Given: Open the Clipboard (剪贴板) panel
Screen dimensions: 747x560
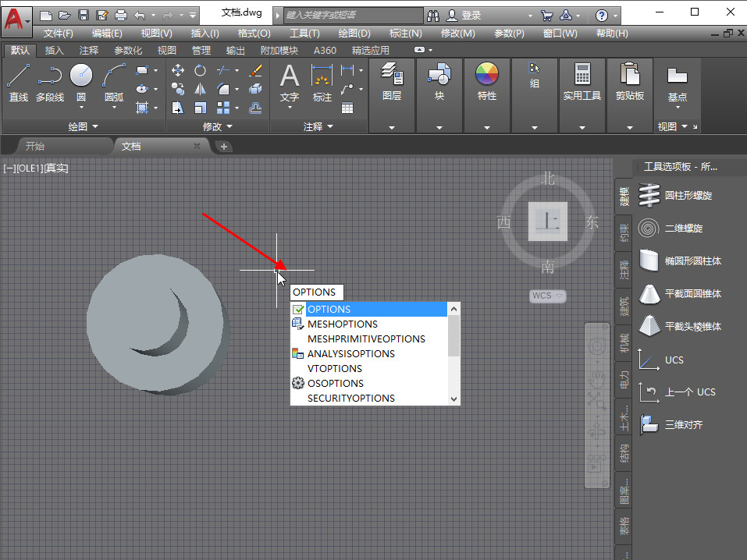Looking at the screenshot, I should pos(629,81).
